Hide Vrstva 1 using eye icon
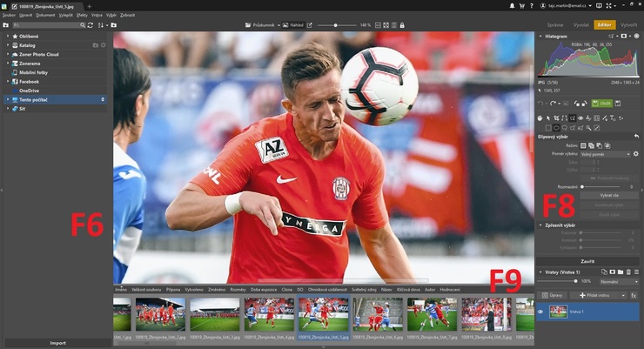This screenshot has height=349, width=644. 540,312
